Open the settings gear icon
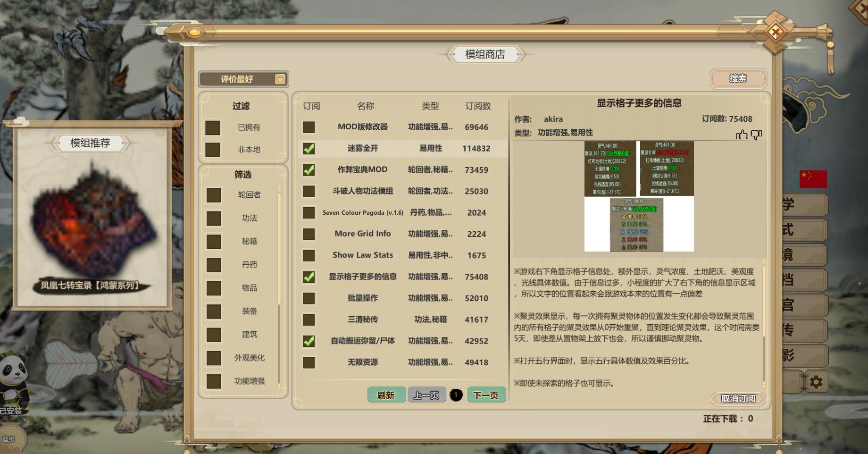The image size is (868, 454). click(816, 382)
